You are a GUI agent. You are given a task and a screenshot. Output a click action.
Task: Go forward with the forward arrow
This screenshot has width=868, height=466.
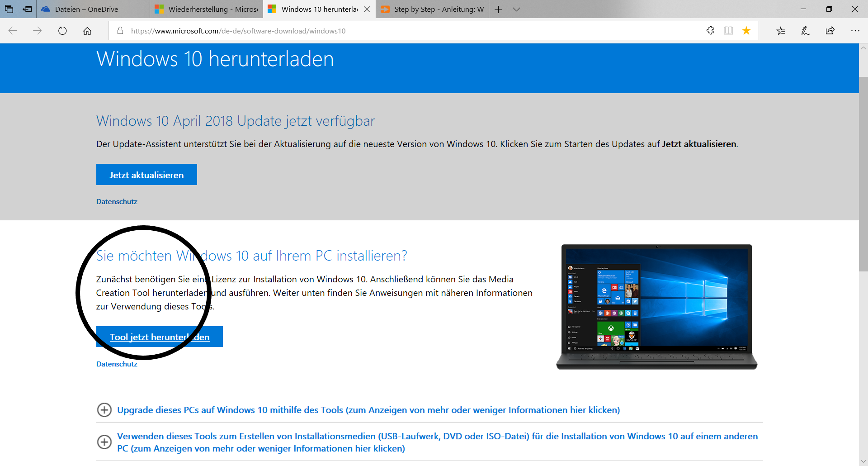pyautogui.click(x=38, y=31)
